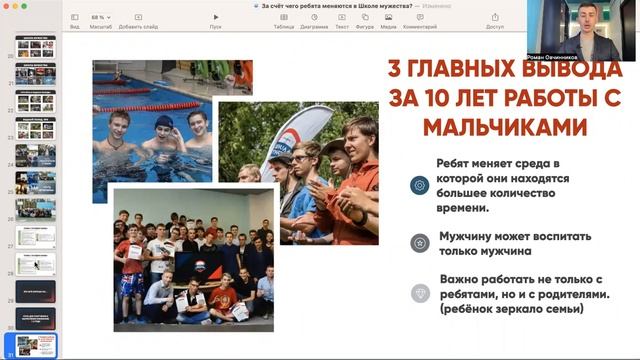Image resolution: width=640 pixels, height=360 pixels.
Task: Select the blue gear bullet icon
Action: 420,185
